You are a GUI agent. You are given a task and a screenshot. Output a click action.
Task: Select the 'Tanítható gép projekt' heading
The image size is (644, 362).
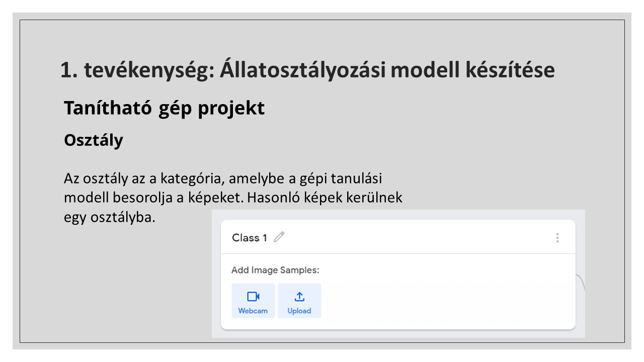164,108
